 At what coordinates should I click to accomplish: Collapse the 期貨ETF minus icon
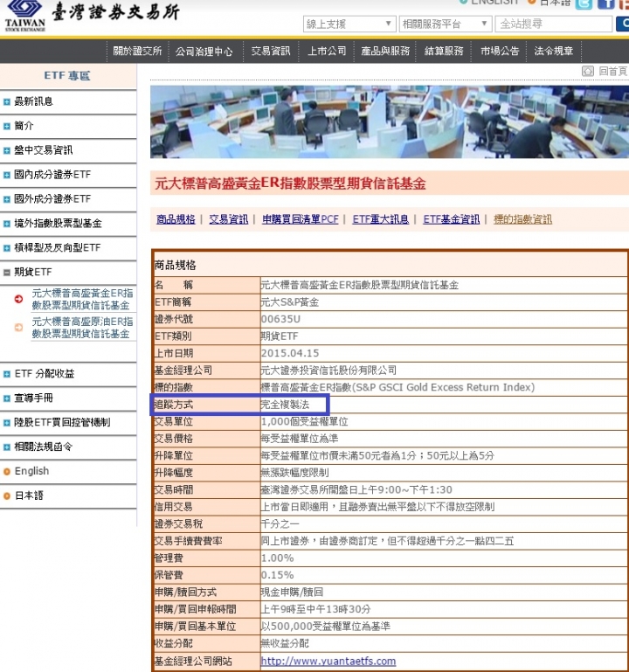(x=6, y=273)
